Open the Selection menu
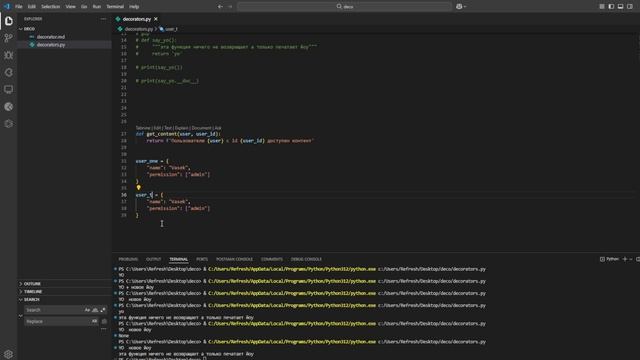This screenshot has width=640, height=360. [51, 7]
